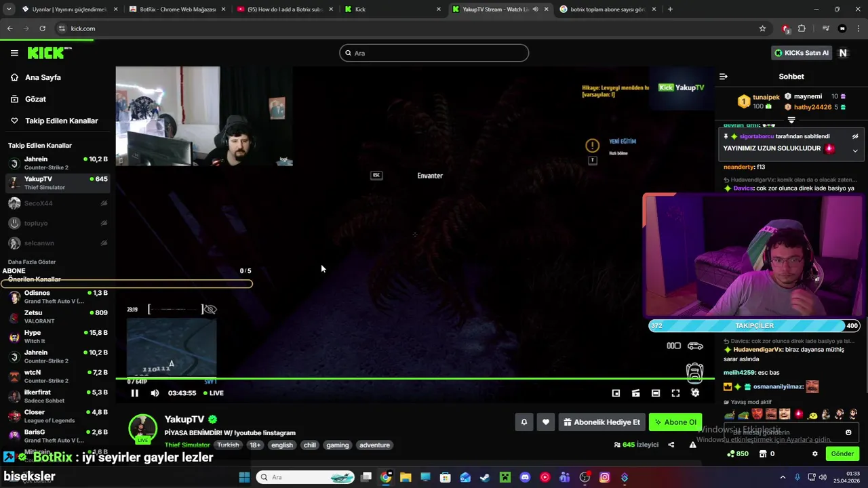Click the clip creation icon

pos(635,393)
